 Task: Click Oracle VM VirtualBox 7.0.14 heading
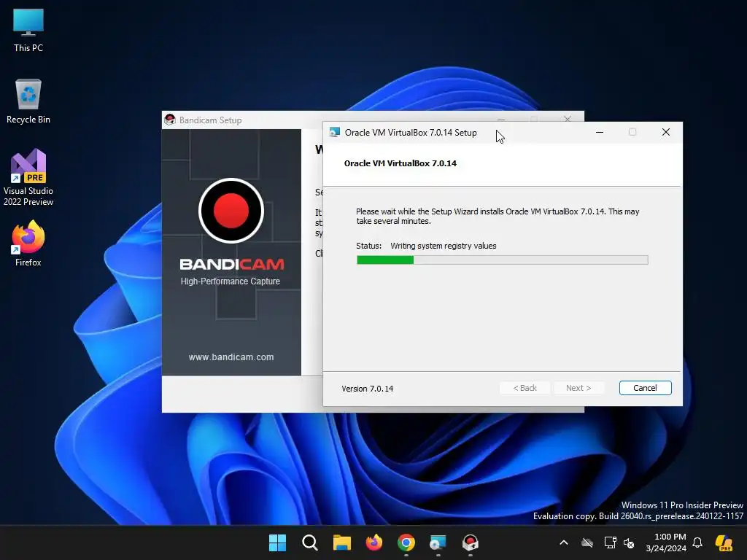point(400,163)
